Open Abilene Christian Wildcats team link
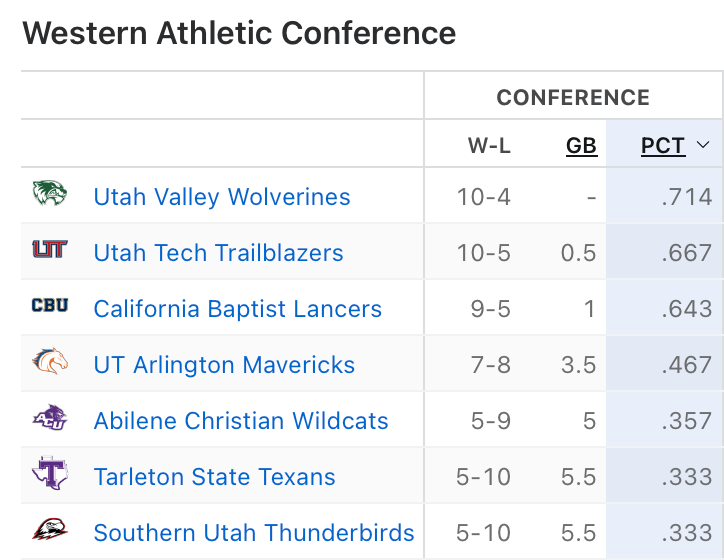This screenshot has width=724, height=560. pos(241,421)
